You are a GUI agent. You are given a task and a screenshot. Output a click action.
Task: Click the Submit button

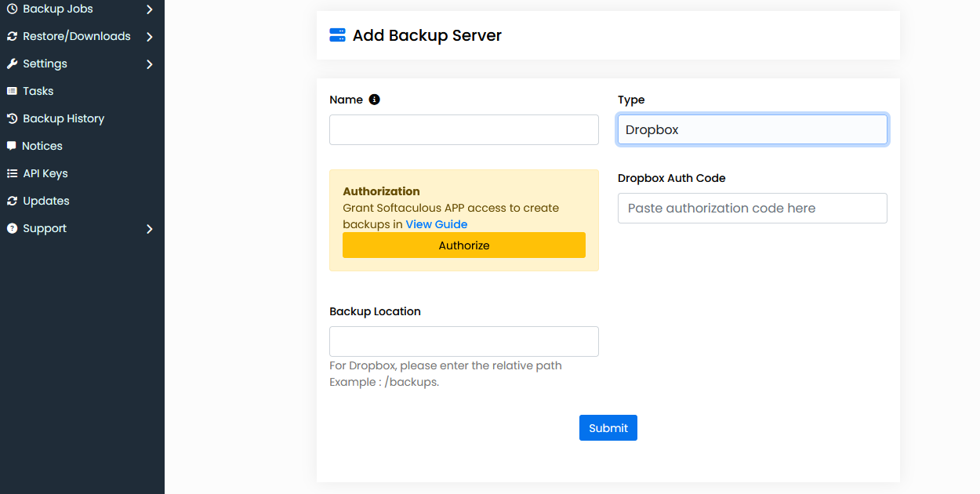(608, 428)
